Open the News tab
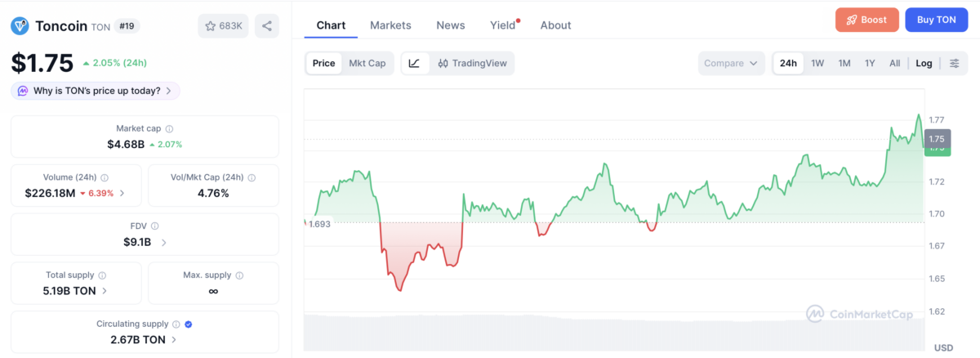980x358 pixels. click(x=451, y=25)
